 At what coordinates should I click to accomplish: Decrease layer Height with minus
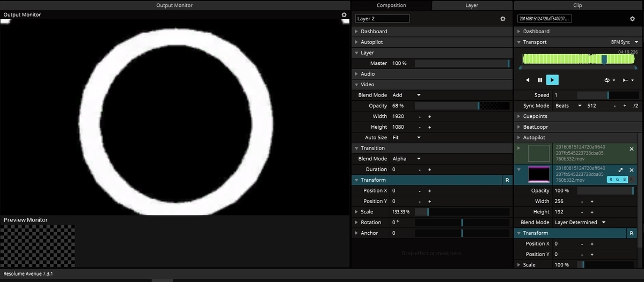[x=420, y=127]
